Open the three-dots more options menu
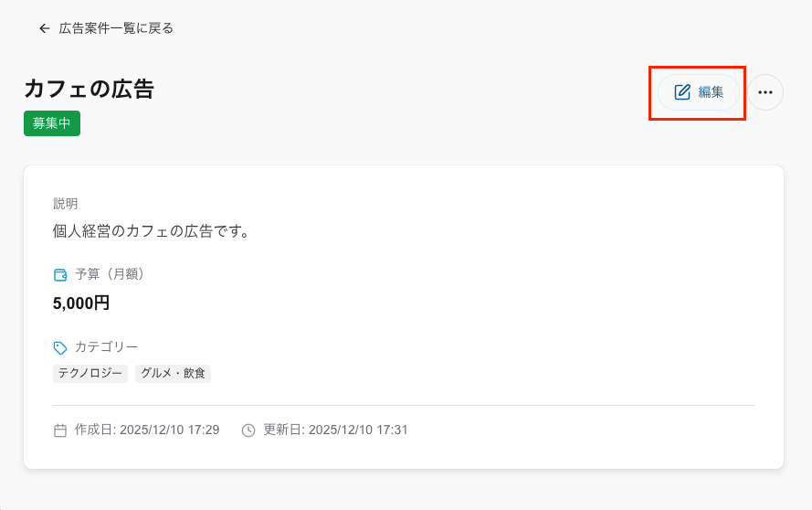This screenshot has width=812, height=510. coord(765,92)
